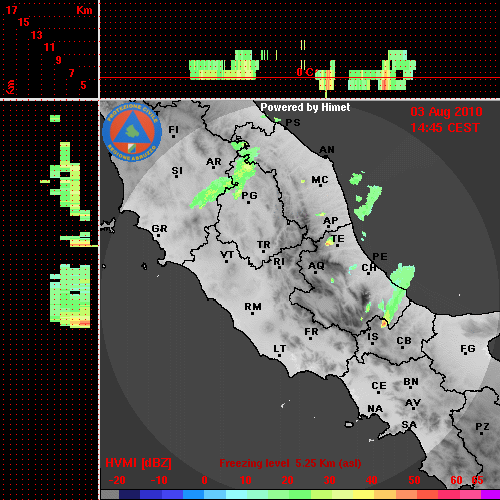Select the SA city label
This screenshot has width=500, height=500.
tap(409, 425)
